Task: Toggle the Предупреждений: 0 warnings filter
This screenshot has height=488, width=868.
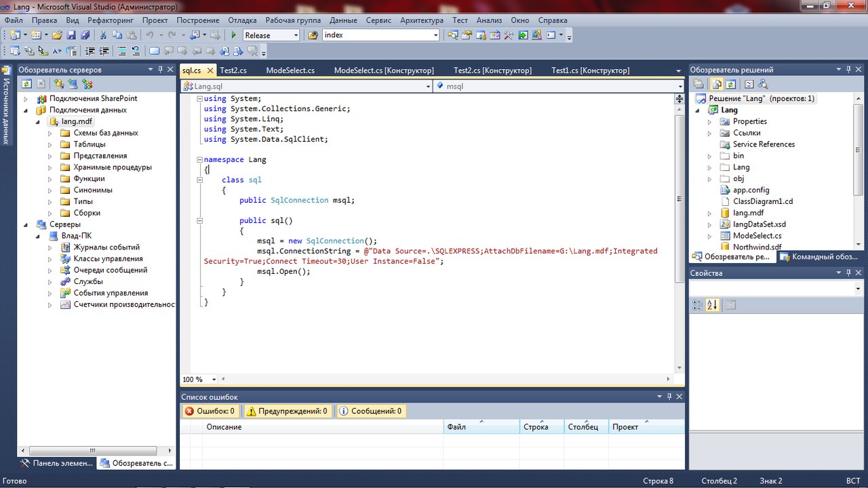Action: 287,411
